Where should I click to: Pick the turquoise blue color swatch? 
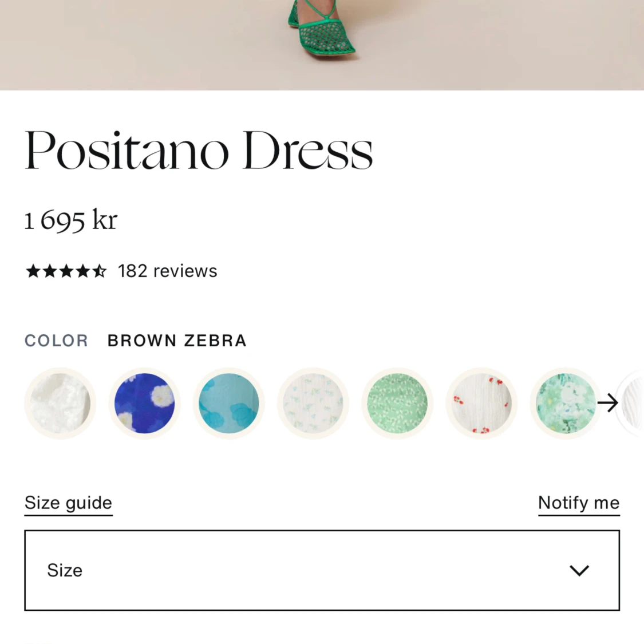point(228,404)
